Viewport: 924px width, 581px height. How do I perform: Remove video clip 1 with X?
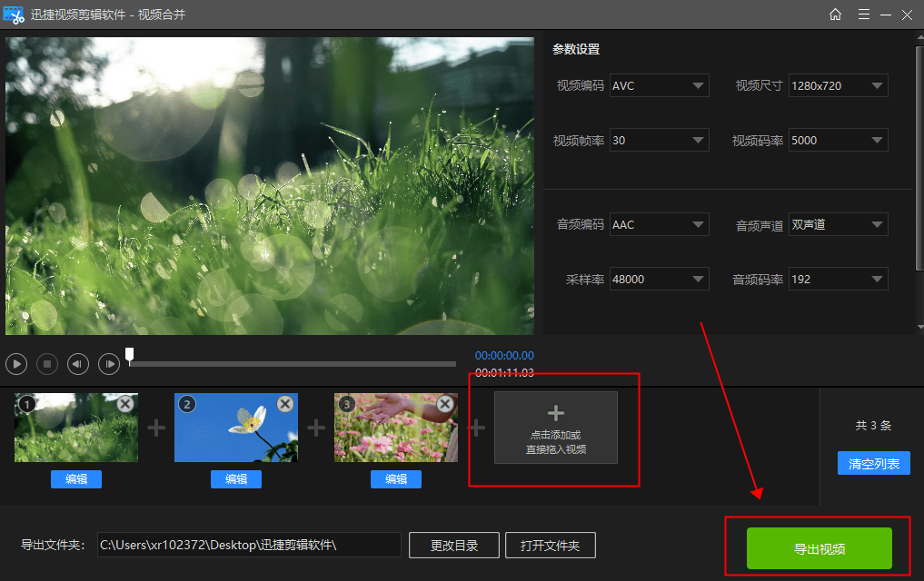(125, 404)
